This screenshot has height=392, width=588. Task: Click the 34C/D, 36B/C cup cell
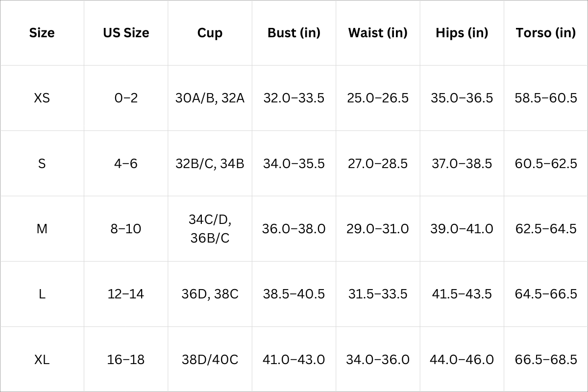click(210, 229)
